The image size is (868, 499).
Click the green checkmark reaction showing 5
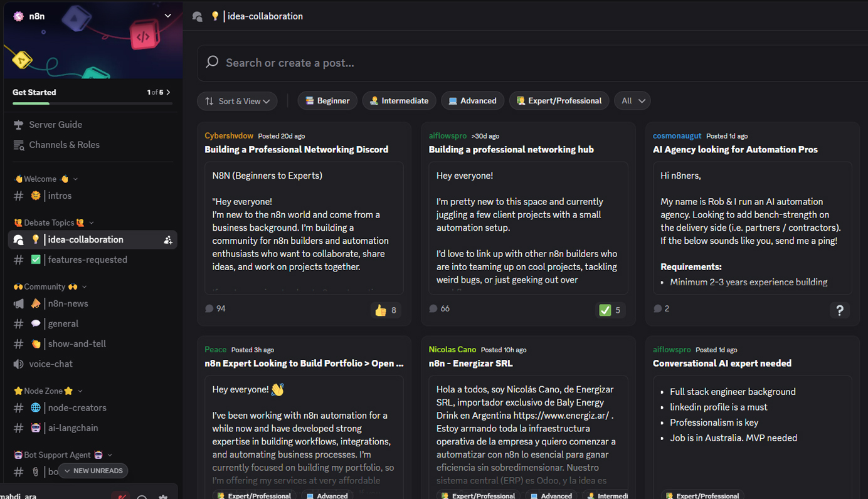(x=610, y=310)
